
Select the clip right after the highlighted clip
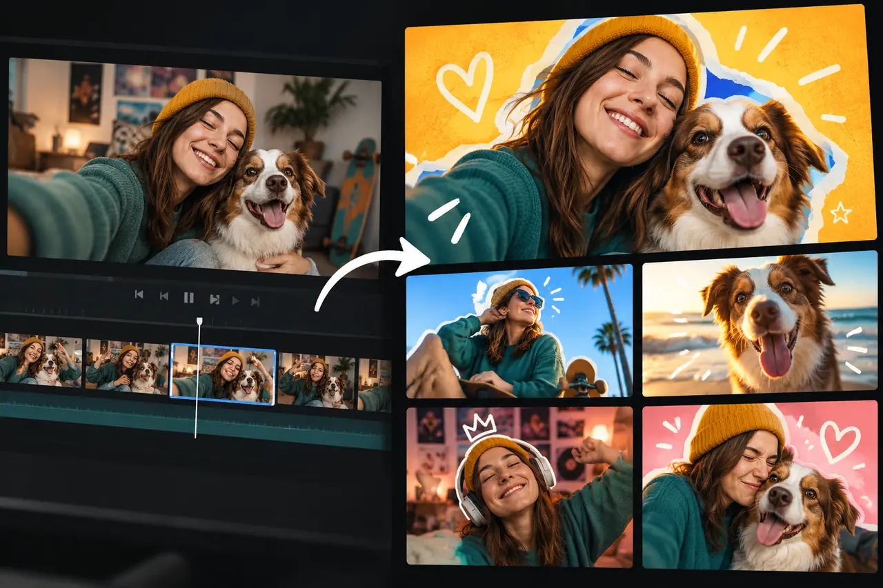coord(317,380)
